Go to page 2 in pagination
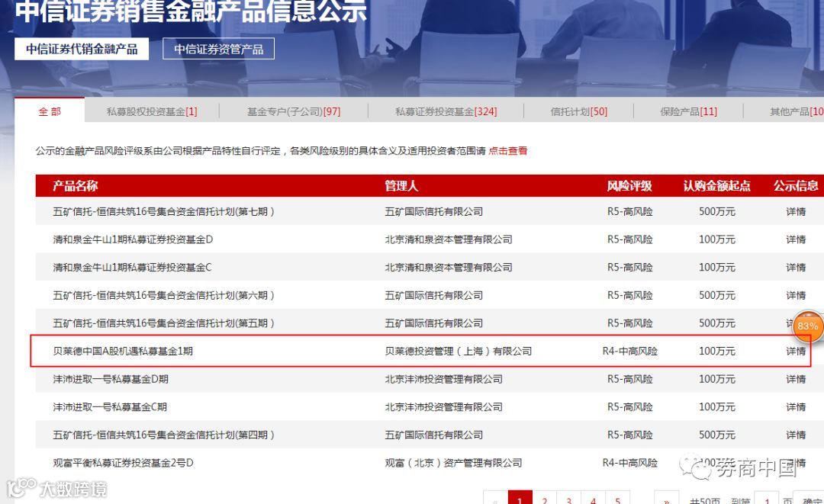Viewport: 824px width, 504px height. pos(545,498)
